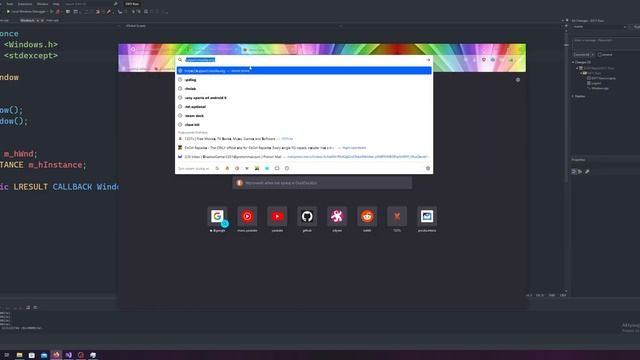This screenshot has width=640, height=360.
Task: Click the Git commit message field
Action: (606, 43)
